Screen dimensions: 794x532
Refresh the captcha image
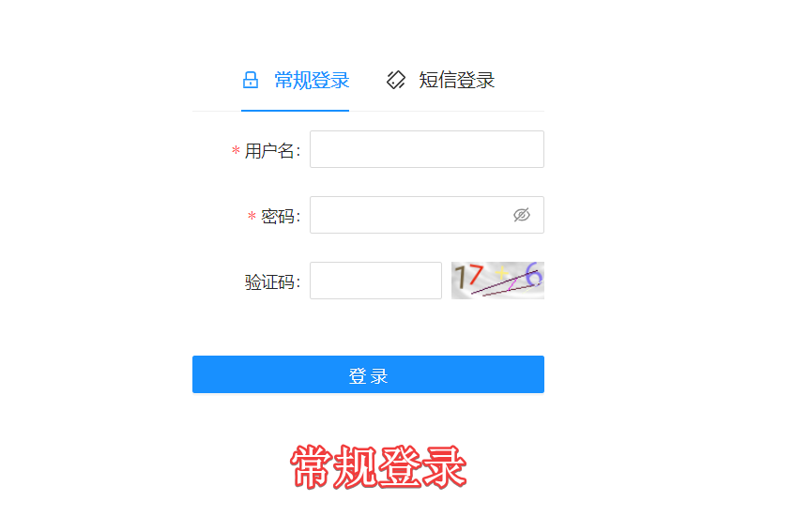pyautogui.click(x=497, y=281)
